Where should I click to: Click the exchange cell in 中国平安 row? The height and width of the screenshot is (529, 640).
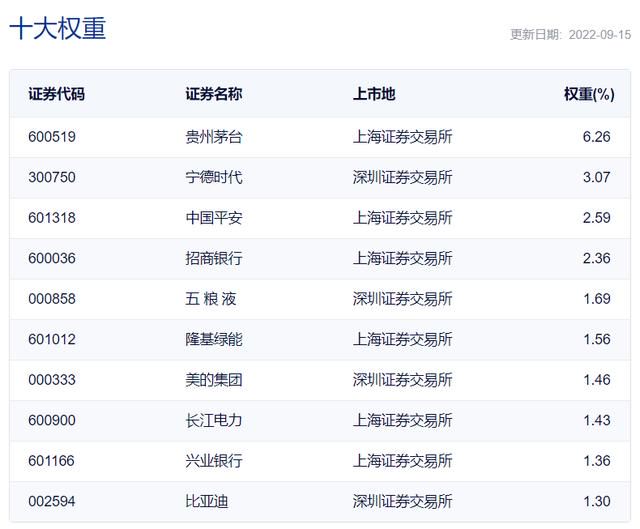(x=402, y=218)
